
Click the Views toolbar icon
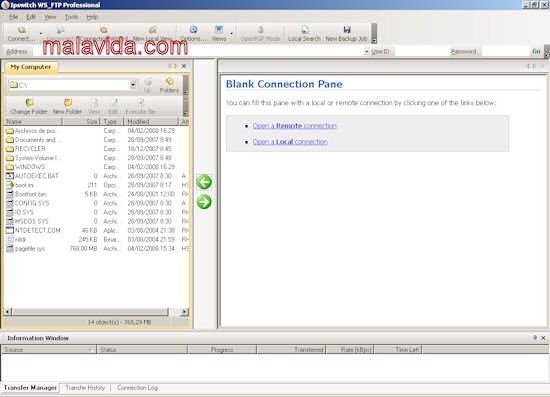click(219, 30)
